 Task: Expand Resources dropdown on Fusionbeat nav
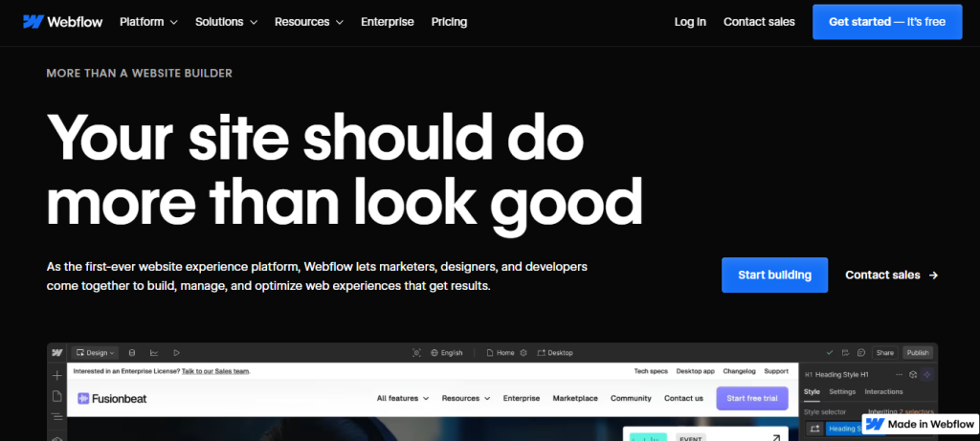[466, 398]
